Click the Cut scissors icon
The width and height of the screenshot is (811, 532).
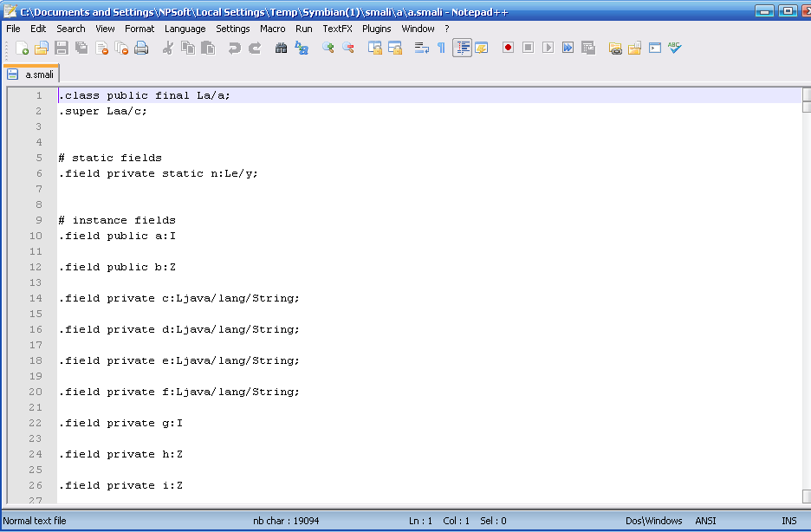tap(167, 48)
